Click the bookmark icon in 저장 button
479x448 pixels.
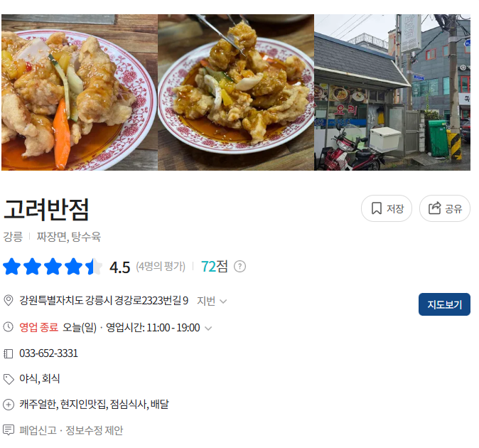coord(377,208)
